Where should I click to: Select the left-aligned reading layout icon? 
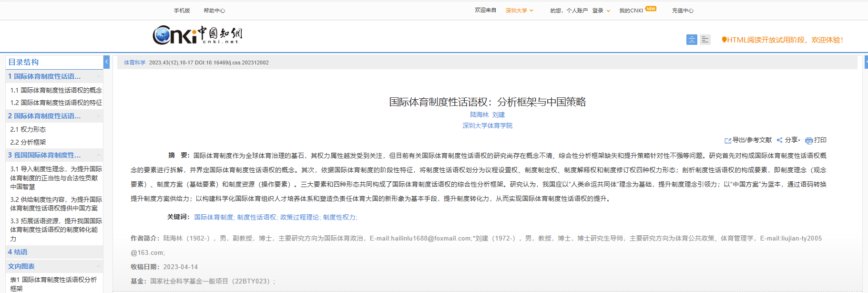(x=705, y=40)
